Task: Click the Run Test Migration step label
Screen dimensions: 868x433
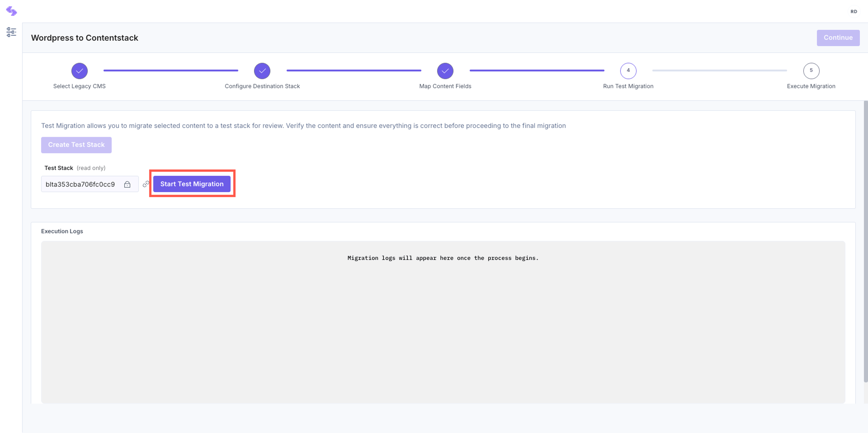Action: (x=628, y=86)
